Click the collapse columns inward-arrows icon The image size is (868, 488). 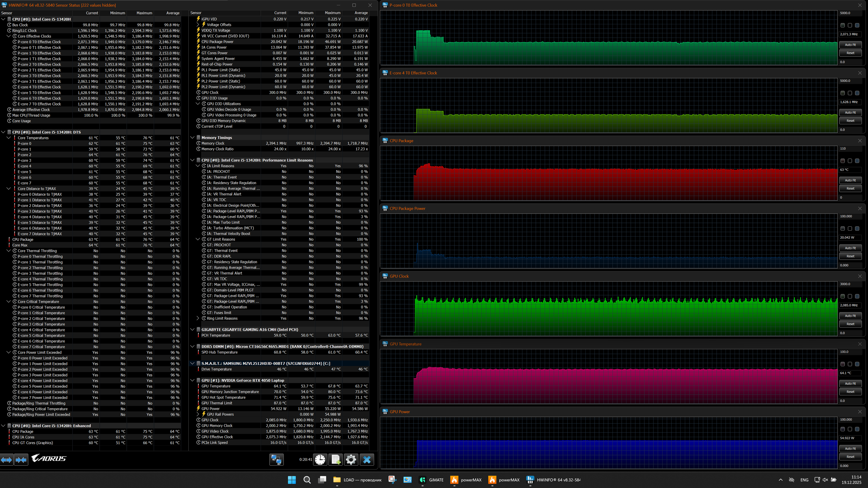point(21,459)
